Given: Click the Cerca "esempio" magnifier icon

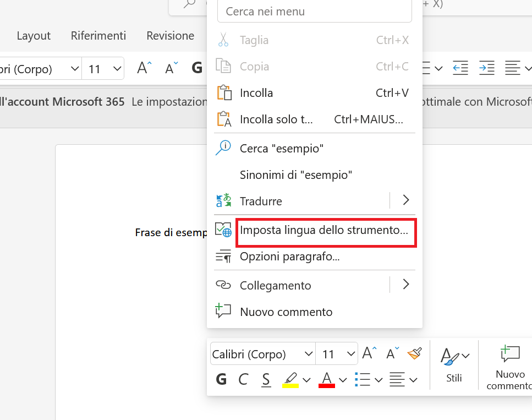Looking at the screenshot, I should click(x=223, y=148).
